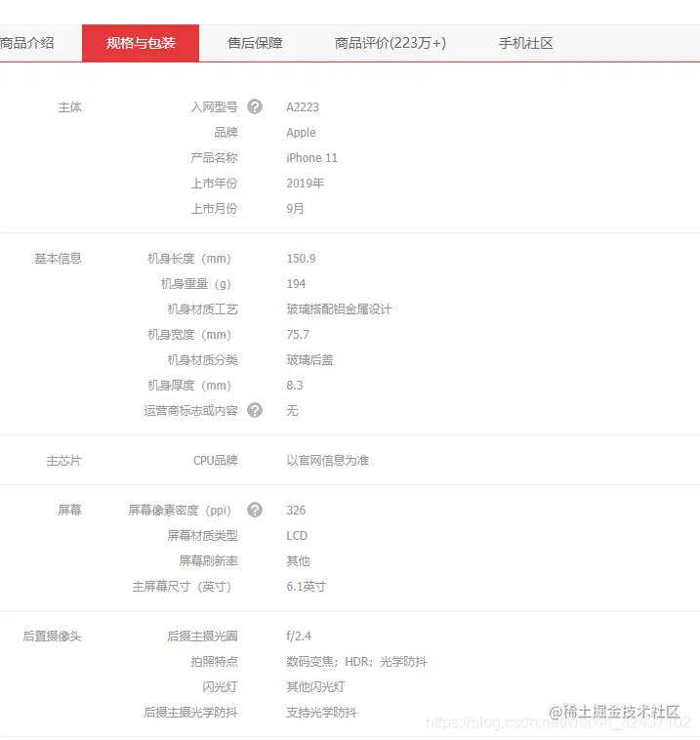Screen dimensions: 700x740
Task: Click the screen size value 6.1英寸
Action: click(x=307, y=587)
